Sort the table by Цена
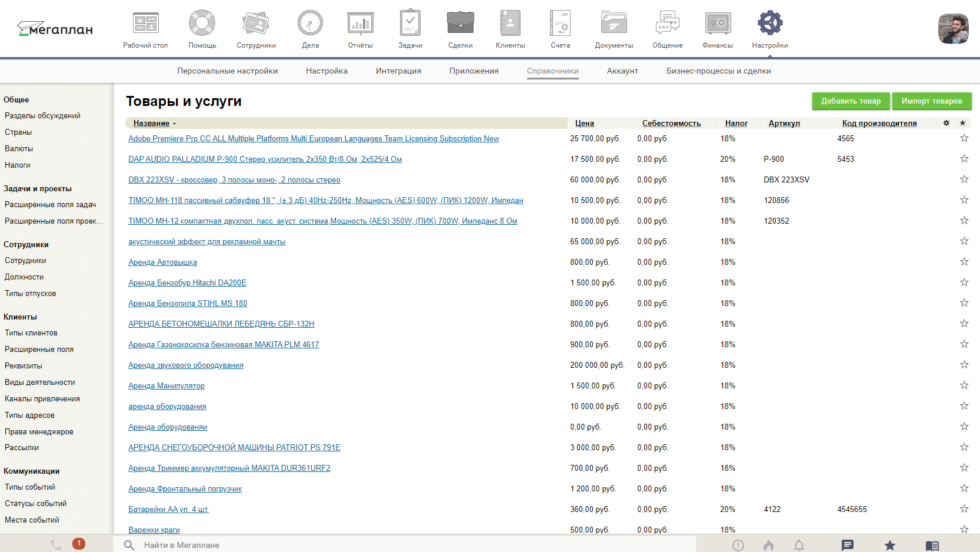Screen dimensions: 980x552 pos(584,123)
